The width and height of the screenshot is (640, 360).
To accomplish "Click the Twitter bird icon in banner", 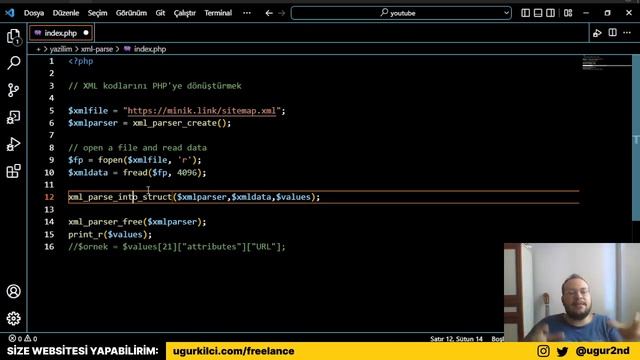I will click(562, 351).
